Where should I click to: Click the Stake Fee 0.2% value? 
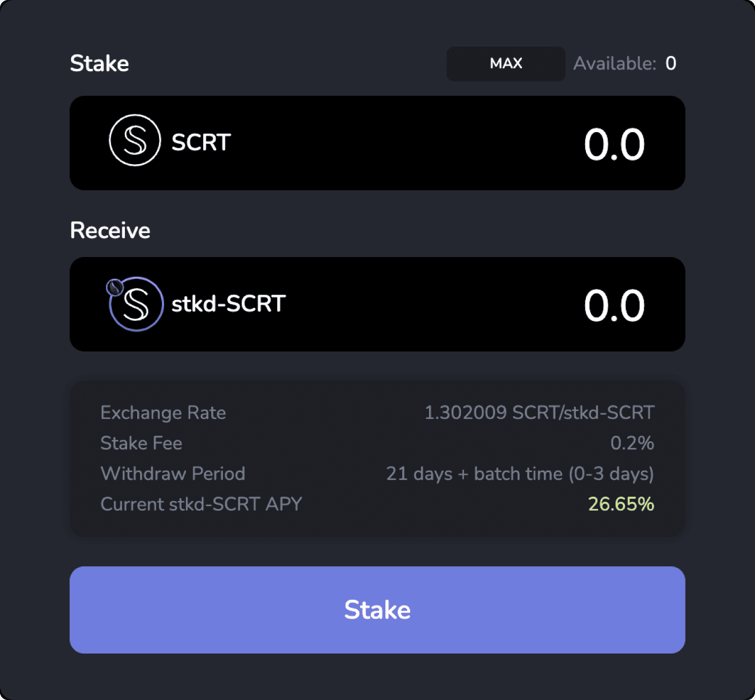633,443
